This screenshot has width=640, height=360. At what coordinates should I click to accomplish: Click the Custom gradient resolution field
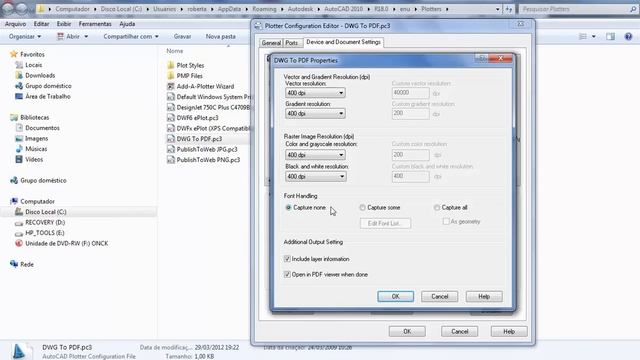411,113
